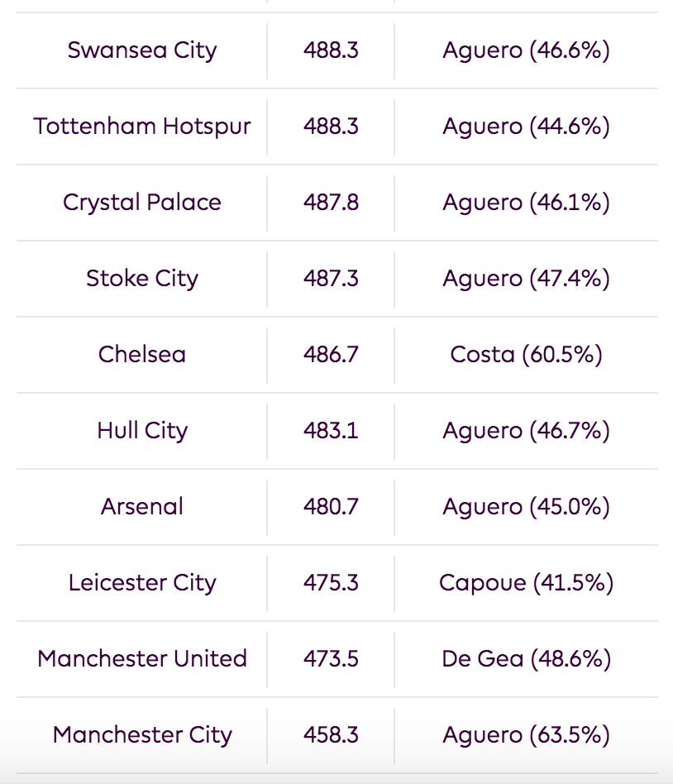
Task: Select the Aguero (45.0%) Arsenal entry
Action: coord(526,506)
